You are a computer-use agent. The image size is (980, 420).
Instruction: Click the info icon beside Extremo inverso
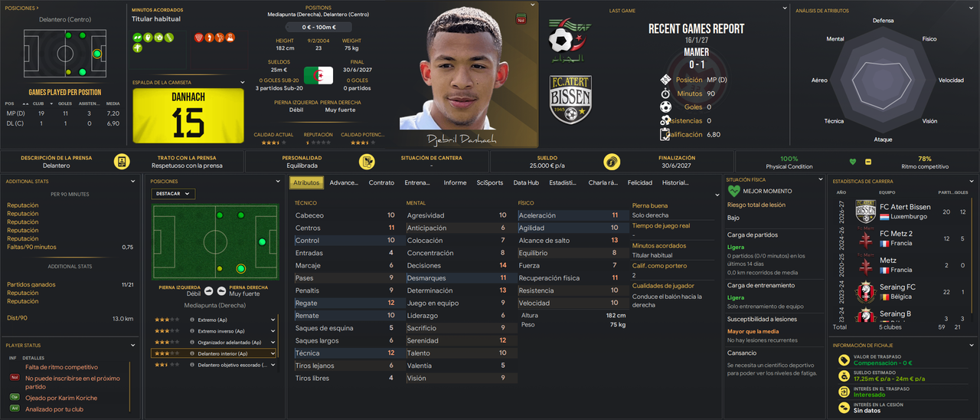tap(191, 331)
